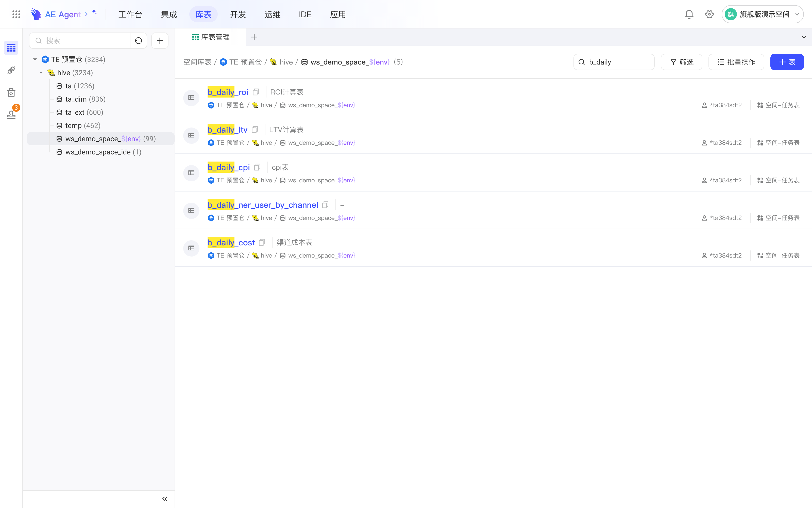
Task: Click the 筛选 filter button
Action: coord(682,62)
